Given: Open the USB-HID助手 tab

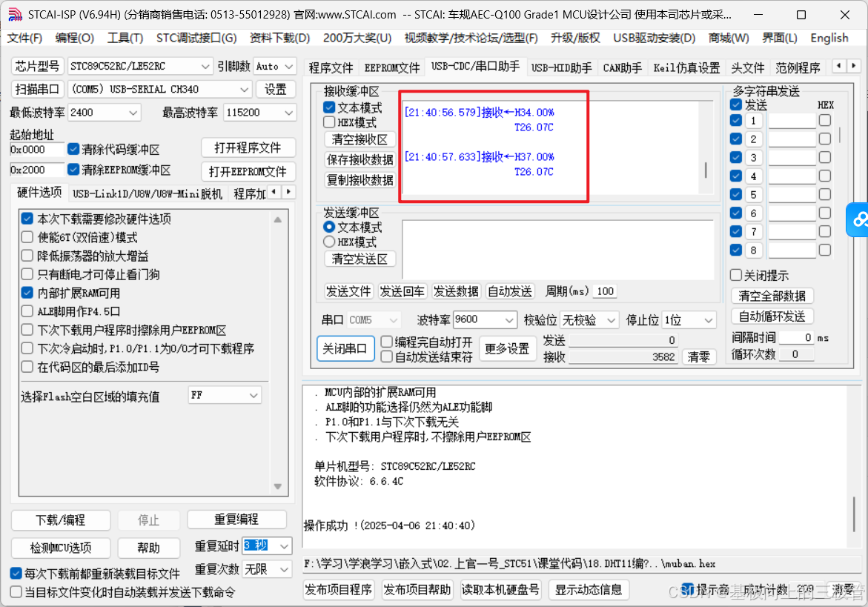Looking at the screenshot, I should [x=562, y=67].
